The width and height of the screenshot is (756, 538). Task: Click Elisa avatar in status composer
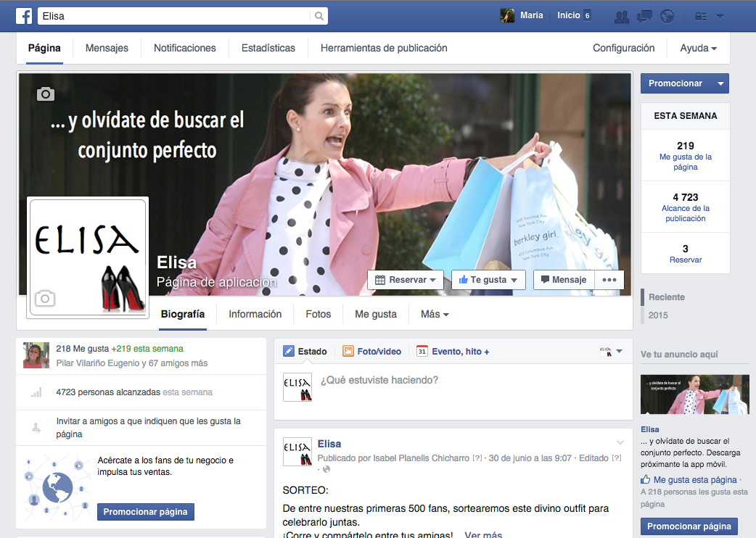click(x=297, y=387)
